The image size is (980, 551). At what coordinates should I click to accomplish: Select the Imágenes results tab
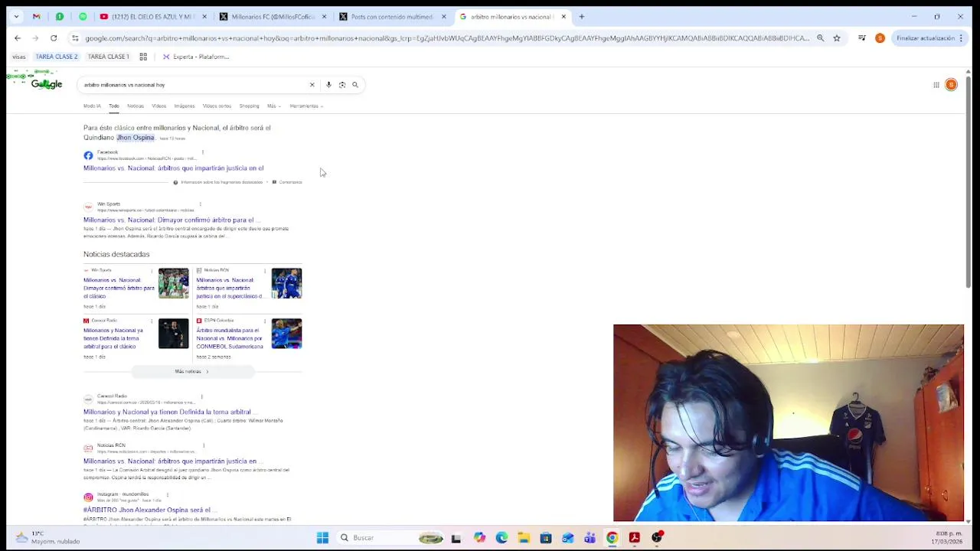tap(185, 106)
